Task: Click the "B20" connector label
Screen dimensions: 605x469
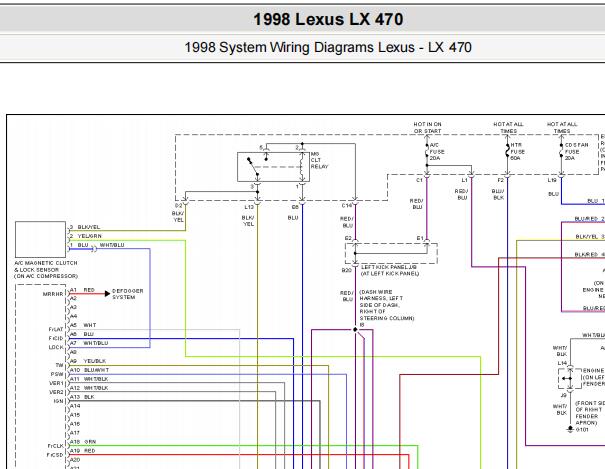Action: tap(346, 270)
